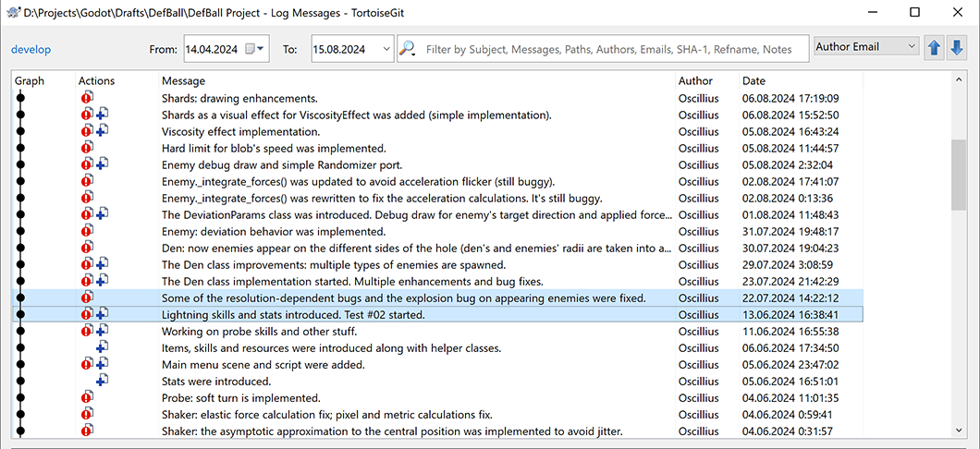The height and width of the screenshot is (449, 980).
Task: Click modified icon on 'elastic force calculation fix' row
Action: (87, 413)
